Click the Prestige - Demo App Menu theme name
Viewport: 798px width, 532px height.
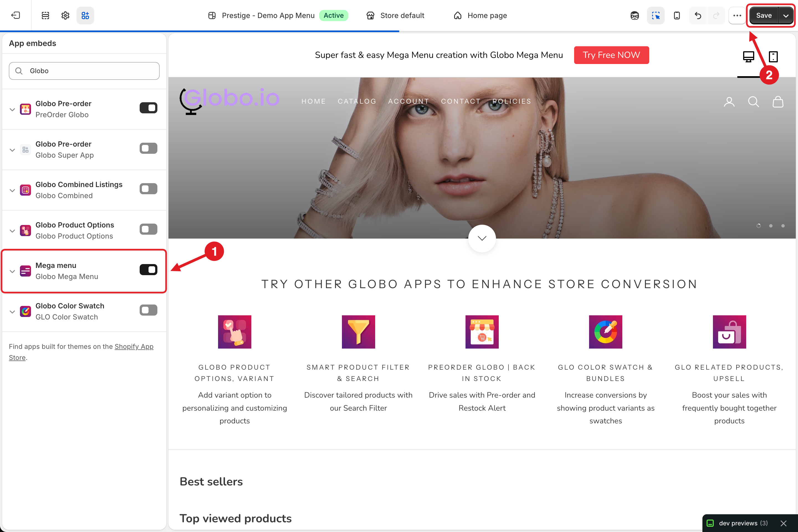pos(268,15)
